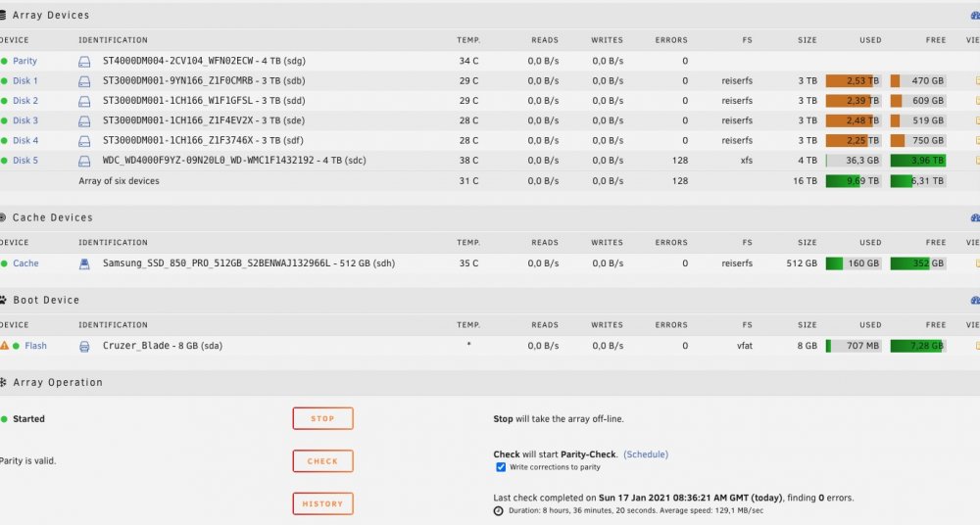Image resolution: width=980 pixels, height=525 pixels.
Task: Click the Parity green status indicator
Action: tap(4, 62)
